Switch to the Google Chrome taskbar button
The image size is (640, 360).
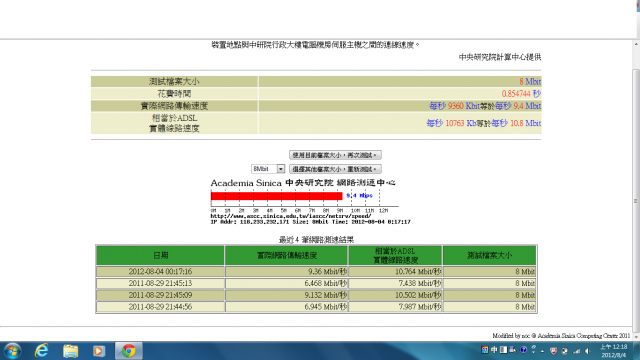(x=129, y=351)
